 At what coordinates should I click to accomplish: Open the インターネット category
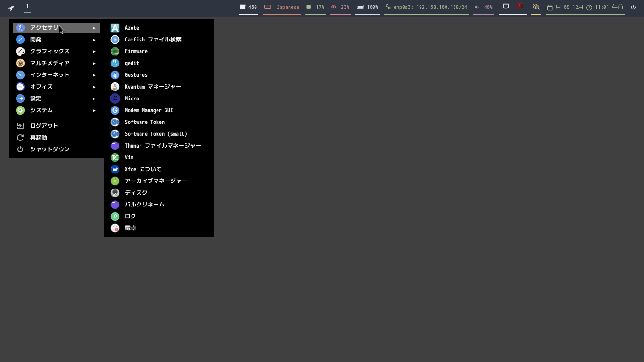coord(57,75)
